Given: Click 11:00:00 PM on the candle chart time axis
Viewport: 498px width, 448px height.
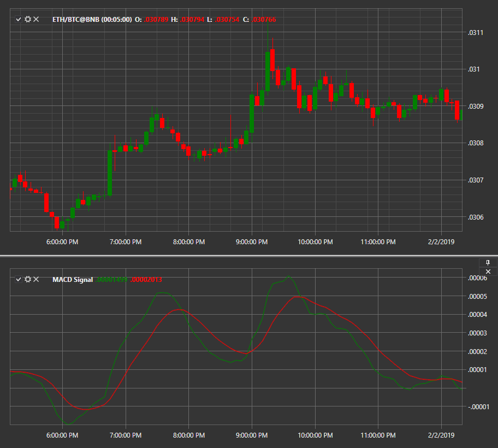Looking at the screenshot, I should click(x=378, y=242).
